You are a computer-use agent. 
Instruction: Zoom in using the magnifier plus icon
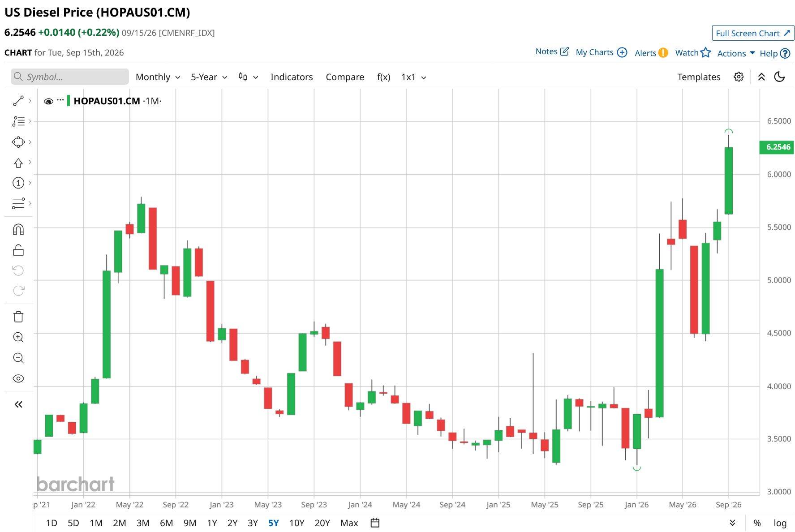click(x=18, y=337)
